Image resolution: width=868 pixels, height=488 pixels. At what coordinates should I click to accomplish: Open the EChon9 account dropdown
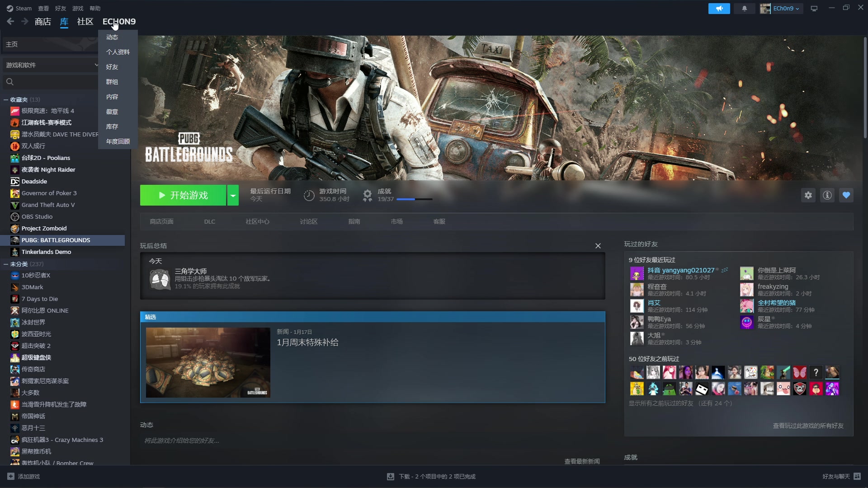(x=786, y=8)
